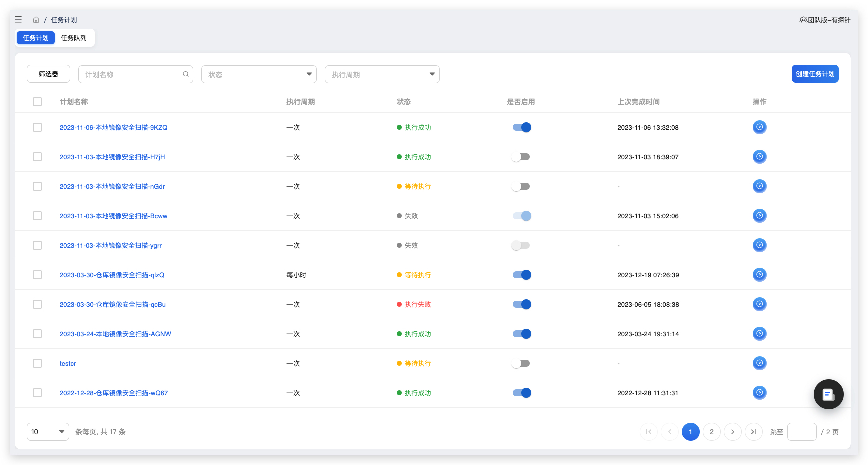Select the checkbox for testcr

point(37,363)
